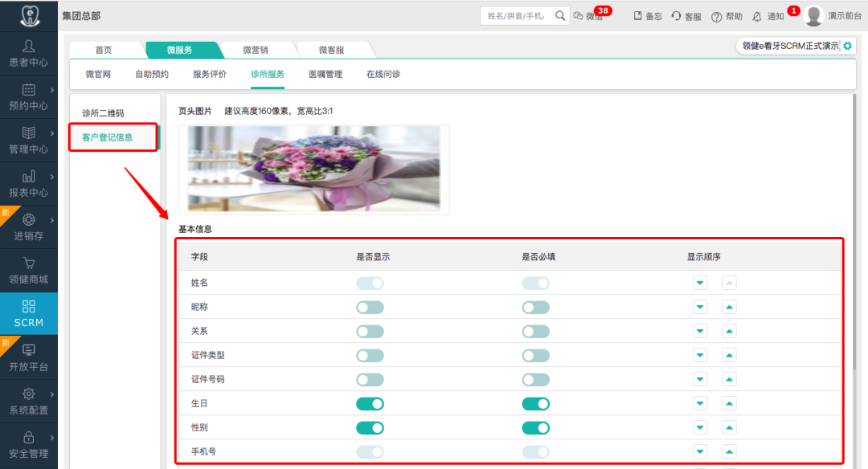Toggle 是否显示 for 关系

point(370,332)
